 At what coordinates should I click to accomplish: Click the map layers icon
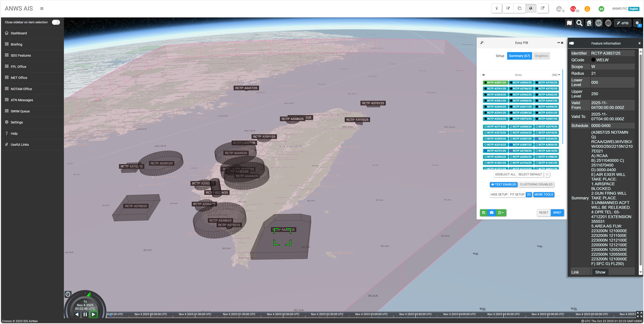(569, 23)
